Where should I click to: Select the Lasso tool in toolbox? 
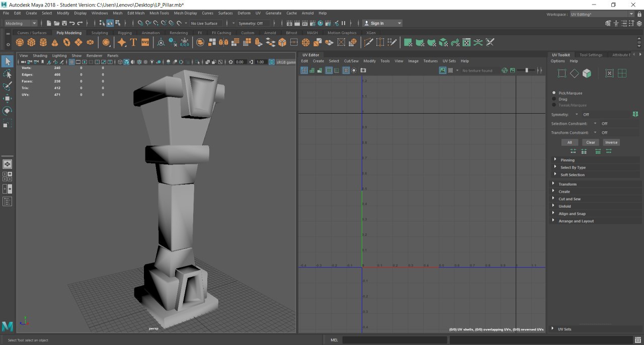coord(8,74)
